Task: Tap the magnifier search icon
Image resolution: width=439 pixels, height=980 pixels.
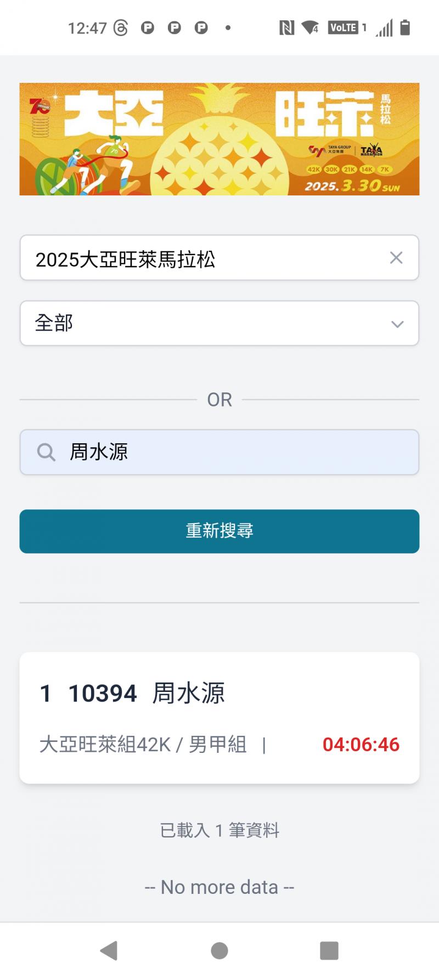Action: 46,452
